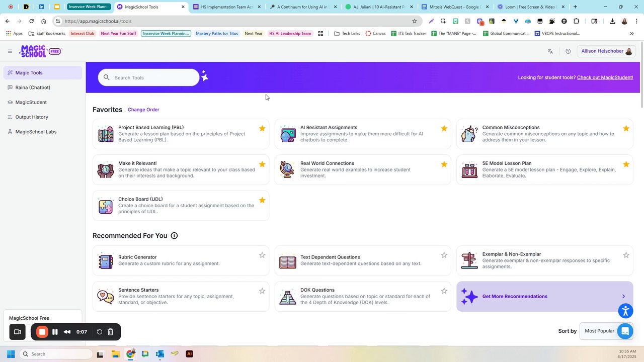Open MagicStudent in sidebar
This screenshot has width=644, height=362.
pyautogui.click(x=42, y=102)
